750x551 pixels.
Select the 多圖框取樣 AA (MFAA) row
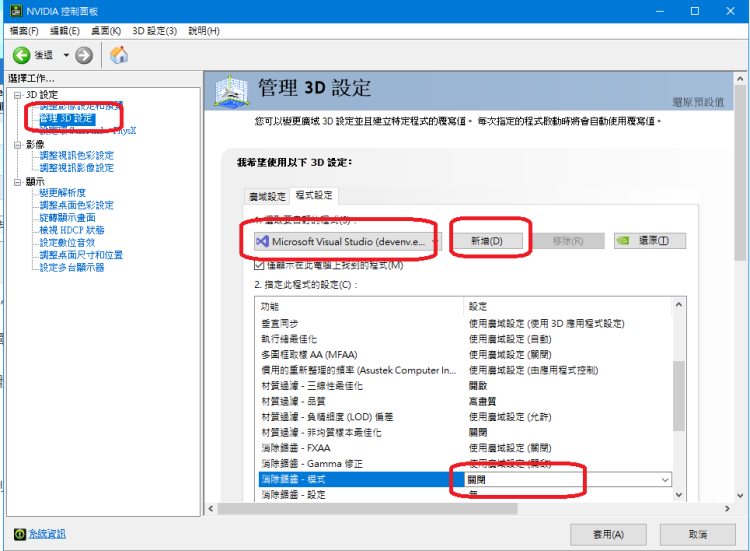click(464, 355)
